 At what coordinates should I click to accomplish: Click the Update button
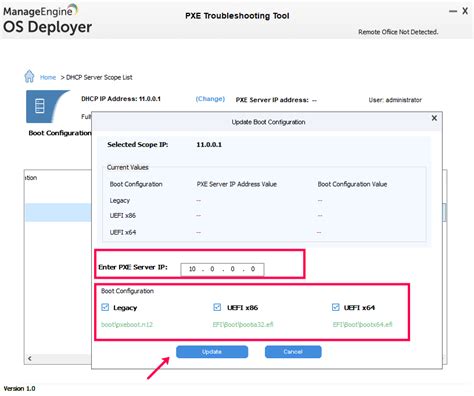click(212, 352)
